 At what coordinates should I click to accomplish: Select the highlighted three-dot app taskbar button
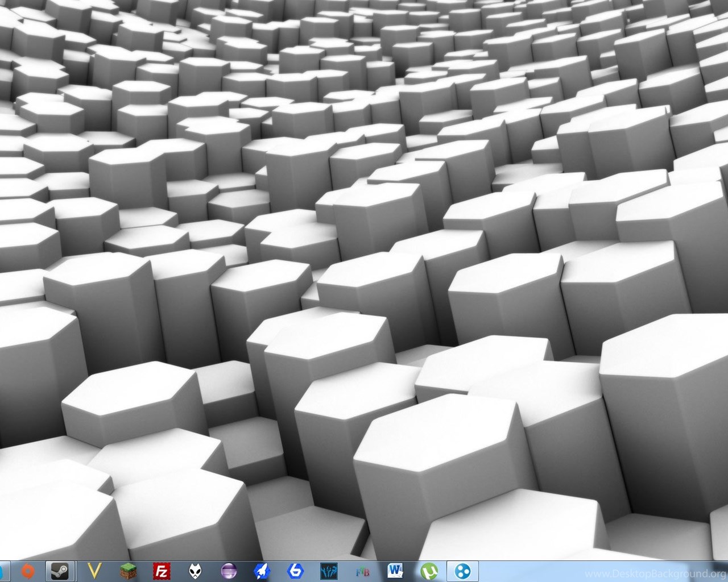click(462, 571)
